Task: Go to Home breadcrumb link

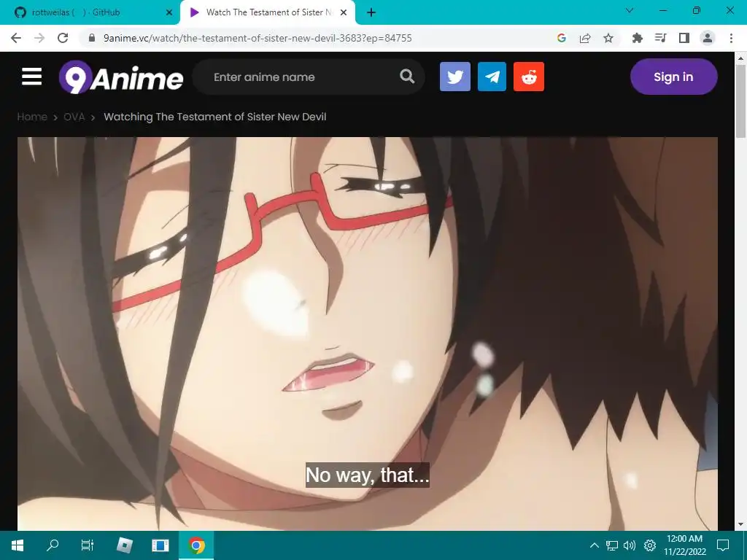Action: (x=32, y=117)
